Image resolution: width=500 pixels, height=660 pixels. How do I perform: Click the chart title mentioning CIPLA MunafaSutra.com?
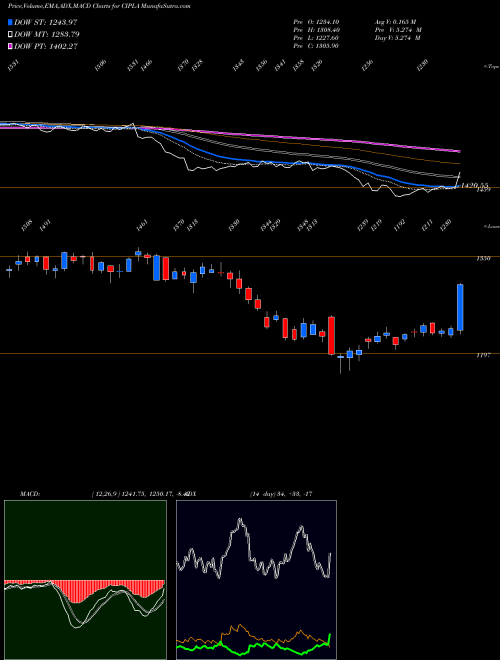click(x=99, y=6)
